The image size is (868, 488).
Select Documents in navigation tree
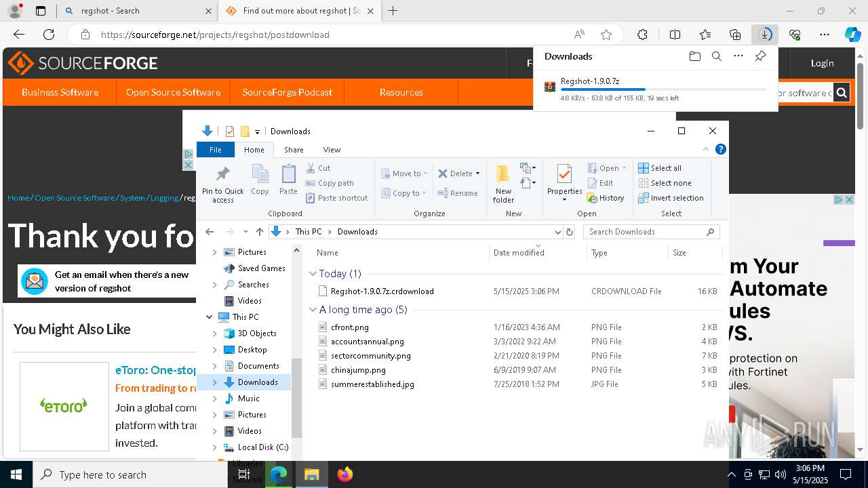(258, 366)
